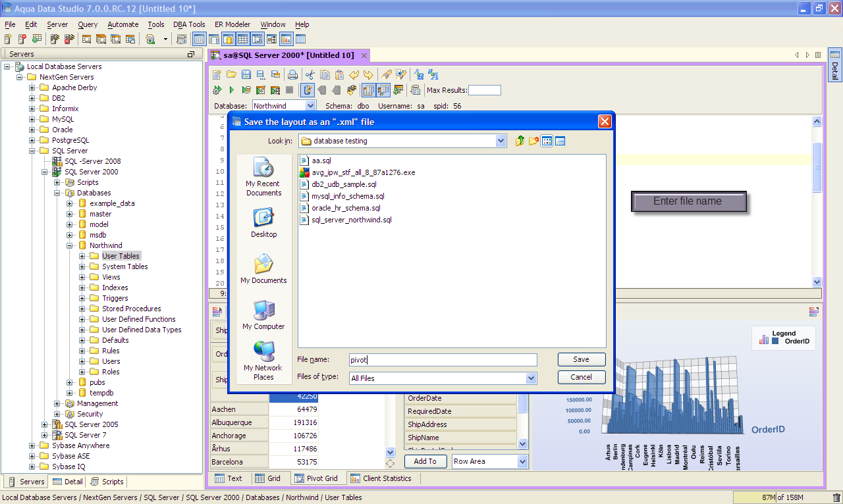
Task: Open the ER Modeler menu
Action: pos(232,24)
